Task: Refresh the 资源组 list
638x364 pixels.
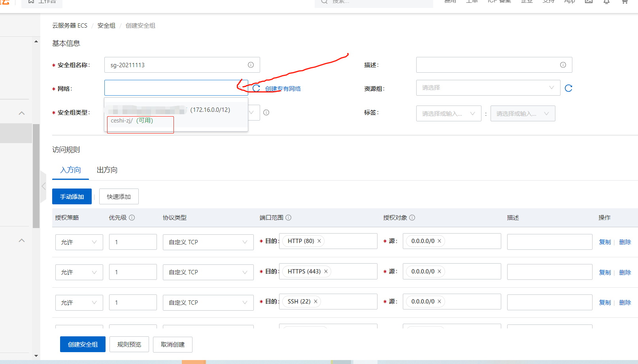Action: point(568,88)
